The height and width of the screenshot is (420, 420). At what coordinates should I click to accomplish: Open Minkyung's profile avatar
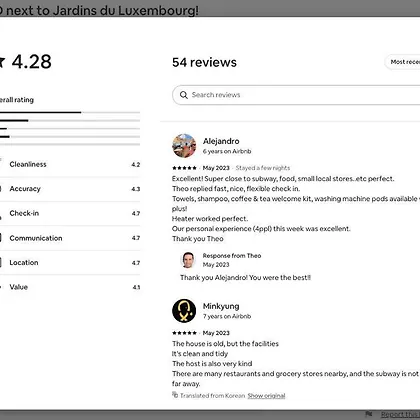pyautogui.click(x=184, y=311)
